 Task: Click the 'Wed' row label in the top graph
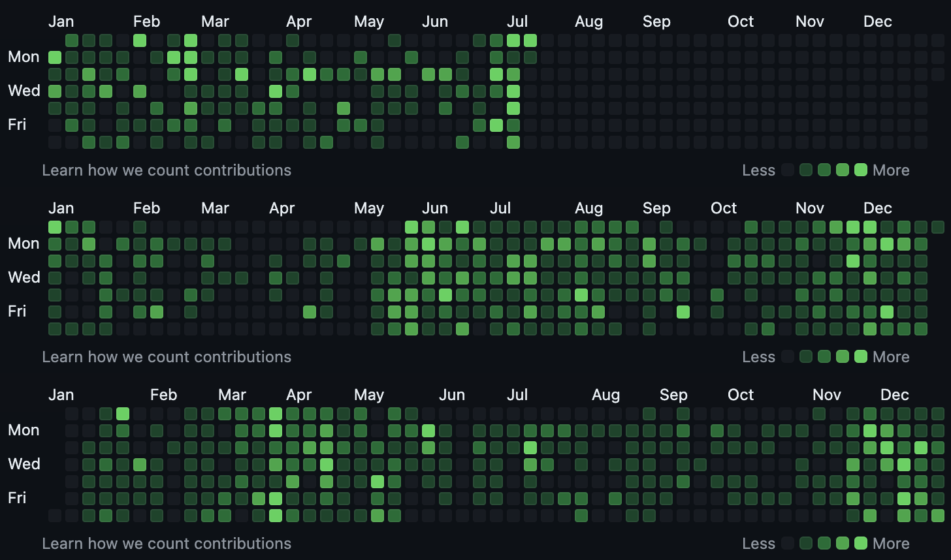[x=24, y=91]
